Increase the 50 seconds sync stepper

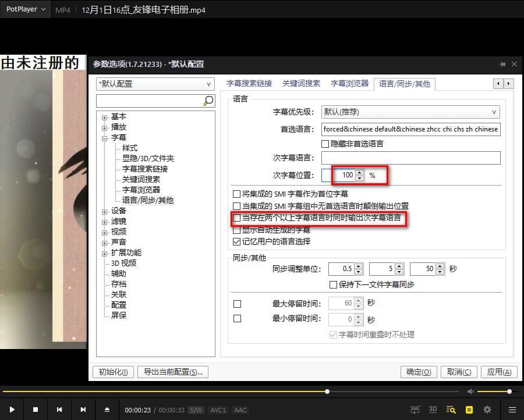click(440, 266)
